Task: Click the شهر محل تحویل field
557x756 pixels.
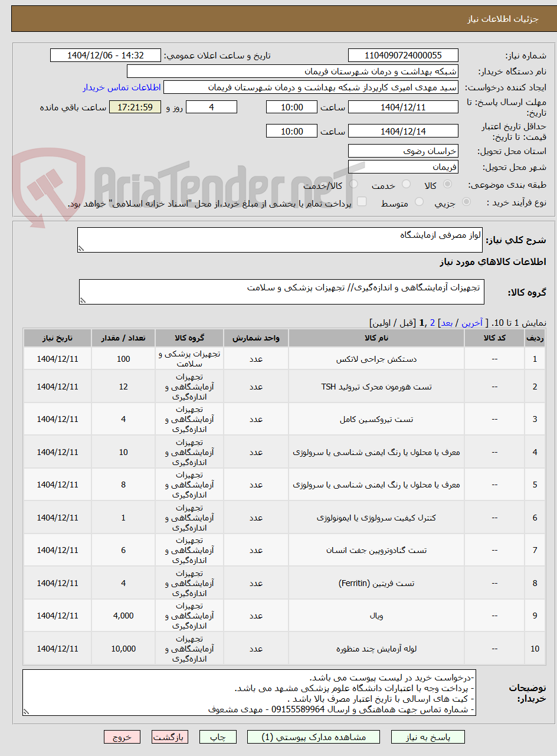Action: click(x=403, y=167)
